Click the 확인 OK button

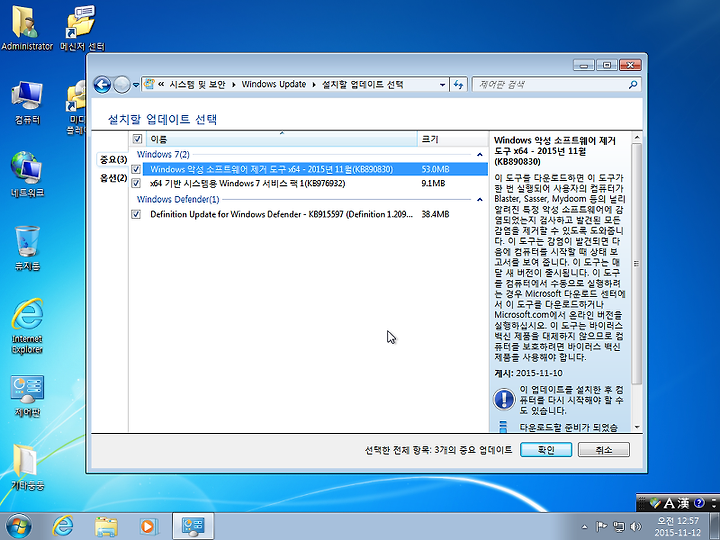point(546,450)
